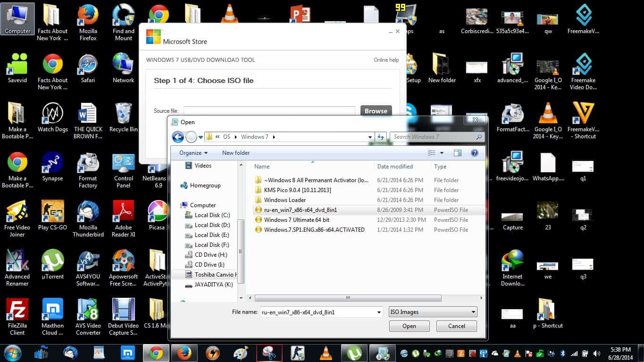Expand the OS breadcrumb arrow in the address bar

(235, 137)
